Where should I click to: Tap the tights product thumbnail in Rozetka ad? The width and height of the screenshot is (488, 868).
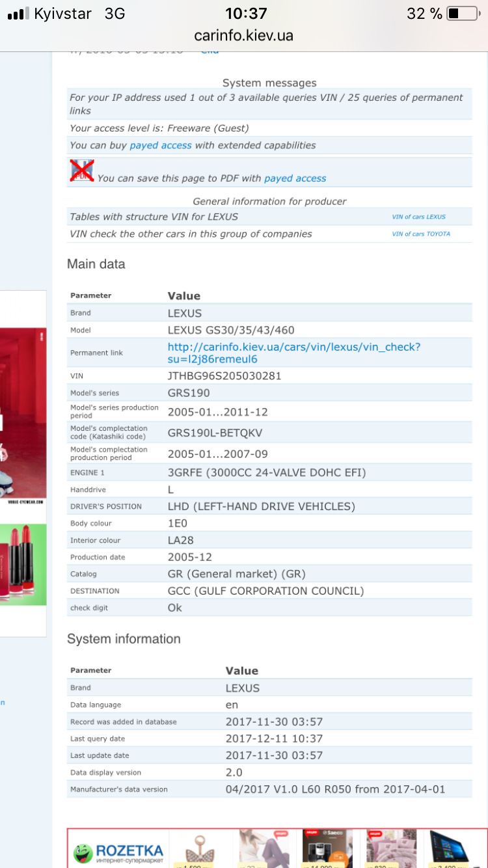pyautogui.click(x=264, y=848)
